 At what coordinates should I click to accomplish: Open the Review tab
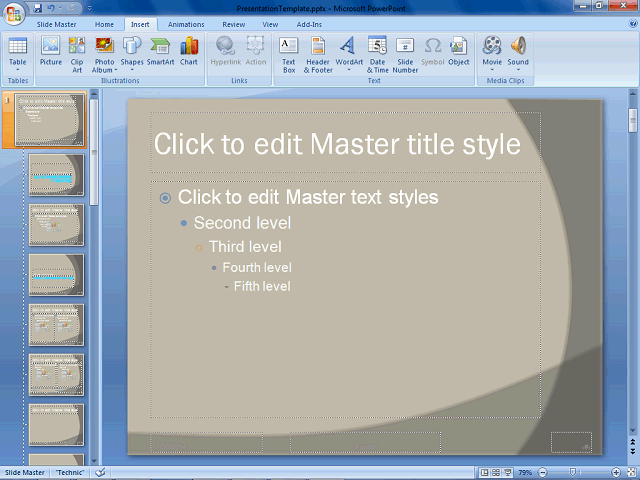click(233, 24)
